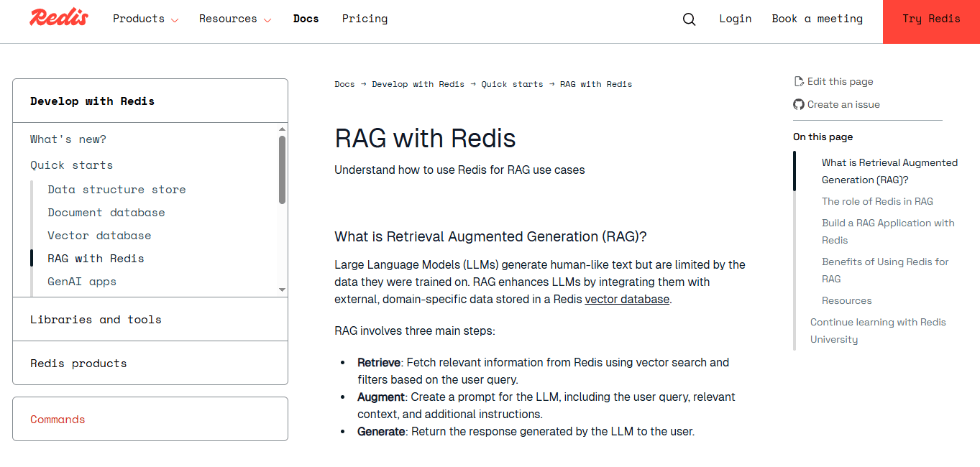Jump to Resources in page contents
Screen dimensions: 980x467
[x=846, y=300]
